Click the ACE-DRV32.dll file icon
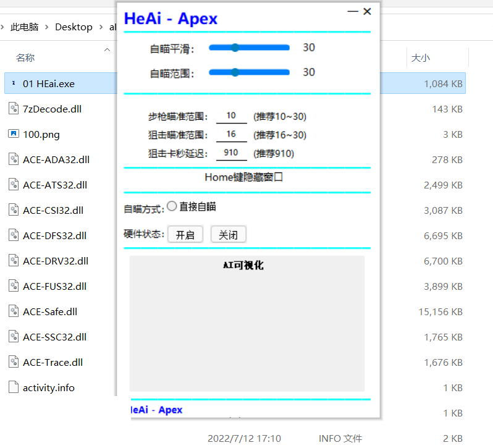493x448 pixels. click(14, 260)
